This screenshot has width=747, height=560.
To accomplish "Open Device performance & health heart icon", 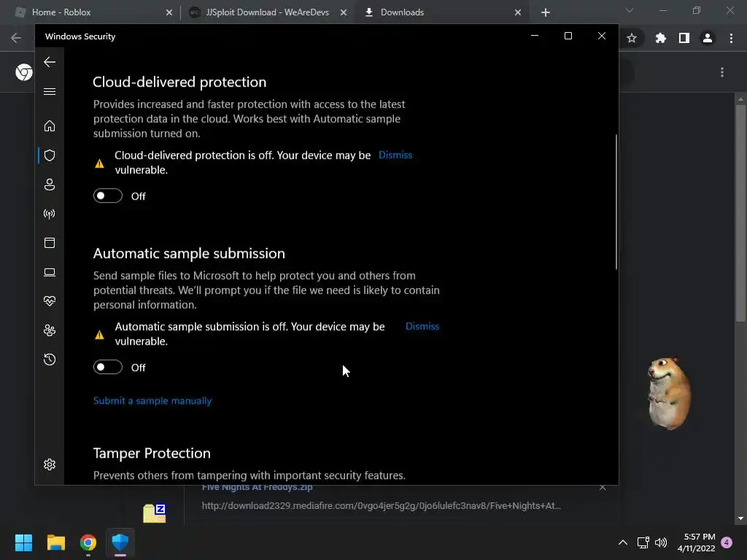I will (50, 301).
